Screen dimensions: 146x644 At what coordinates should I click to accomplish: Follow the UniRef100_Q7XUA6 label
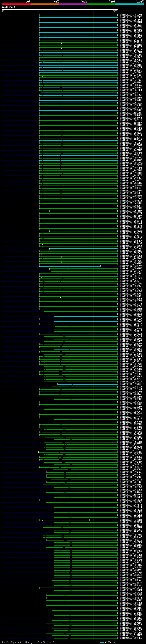click(x=131, y=75)
